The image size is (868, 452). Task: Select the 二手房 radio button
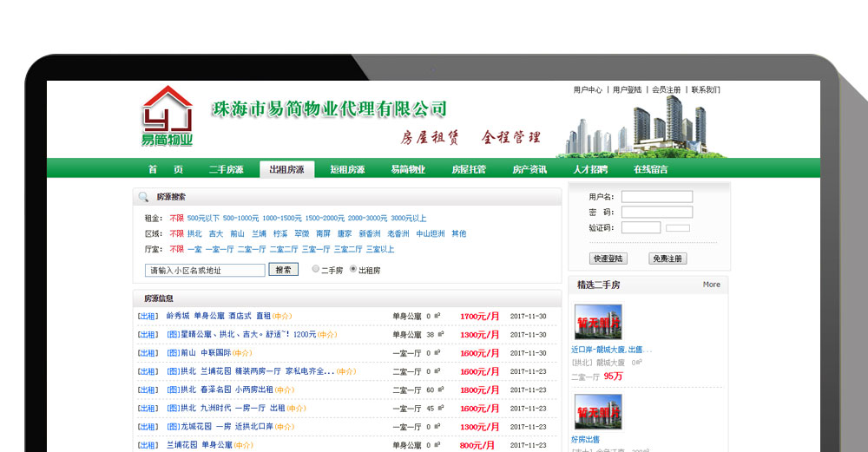[x=316, y=270]
